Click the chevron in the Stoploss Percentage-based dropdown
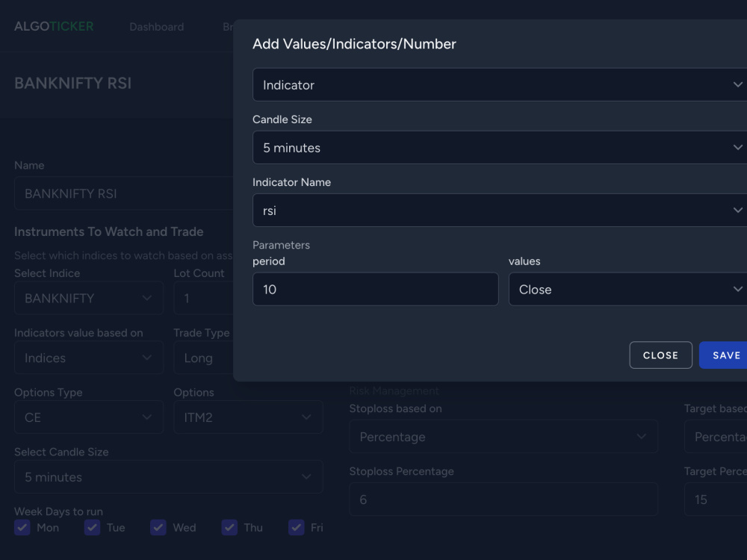 tap(642, 436)
